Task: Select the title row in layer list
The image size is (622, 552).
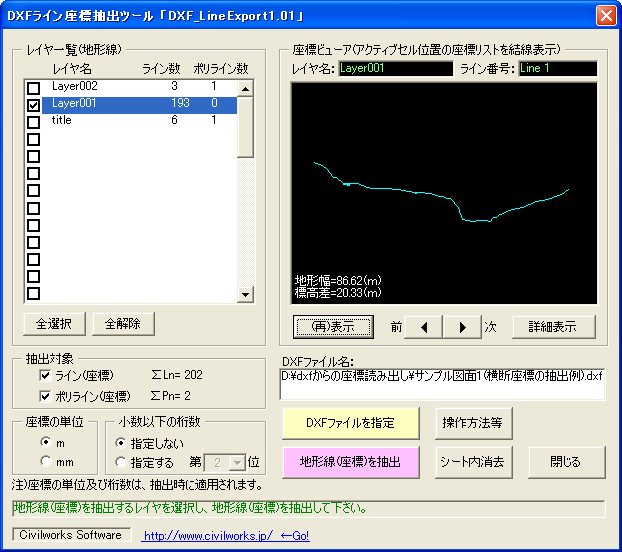Action: [x=139, y=122]
